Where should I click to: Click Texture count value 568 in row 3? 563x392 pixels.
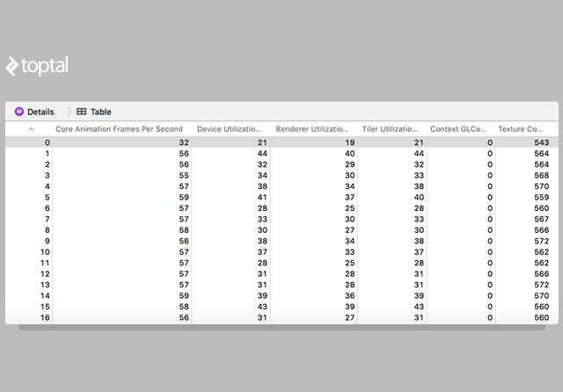(x=542, y=176)
